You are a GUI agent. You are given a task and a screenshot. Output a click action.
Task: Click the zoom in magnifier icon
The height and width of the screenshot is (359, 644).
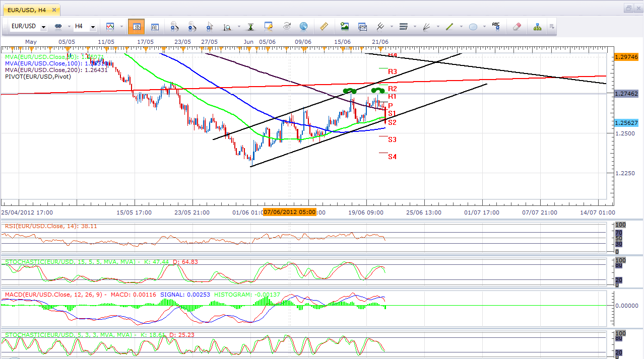point(174,26)
